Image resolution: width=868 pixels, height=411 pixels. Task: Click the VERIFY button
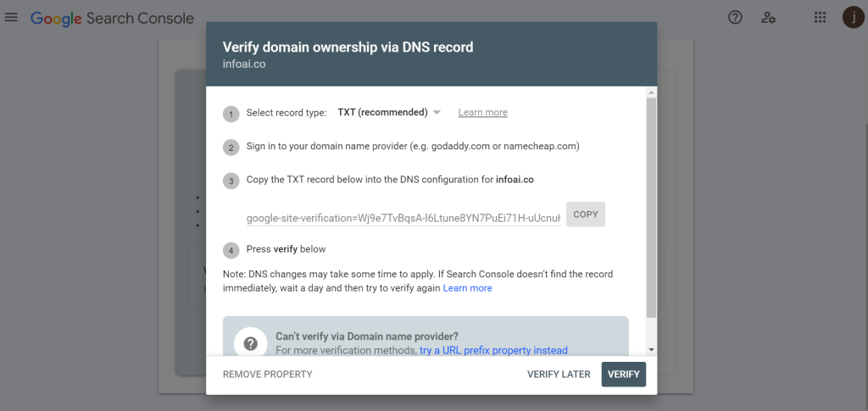[x=623, y=375]
